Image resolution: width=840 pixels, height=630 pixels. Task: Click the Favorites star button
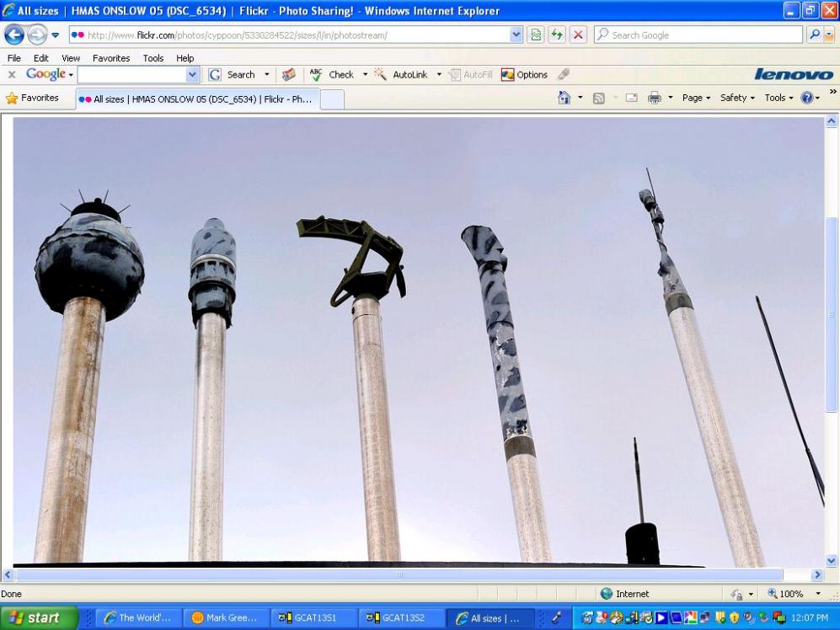32,98
